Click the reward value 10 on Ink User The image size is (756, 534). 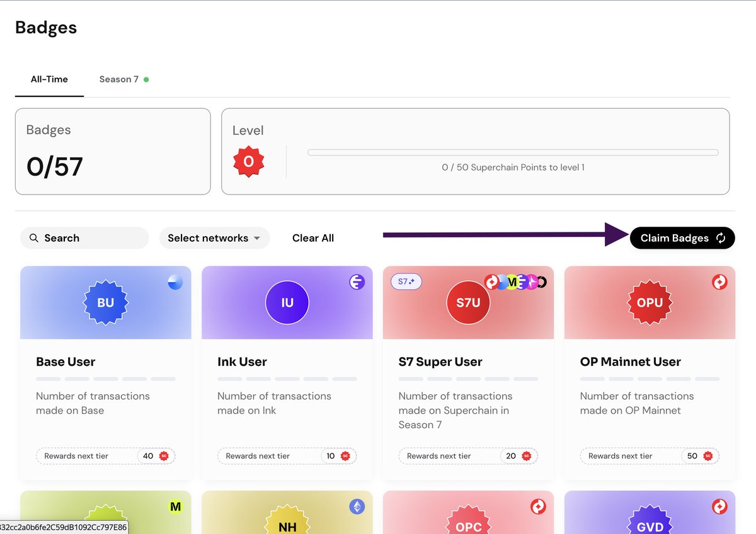point(330,456)
